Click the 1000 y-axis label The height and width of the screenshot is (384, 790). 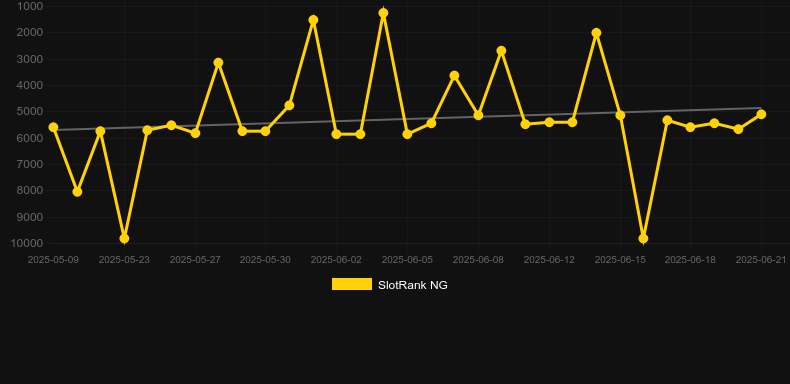point(30,7)
